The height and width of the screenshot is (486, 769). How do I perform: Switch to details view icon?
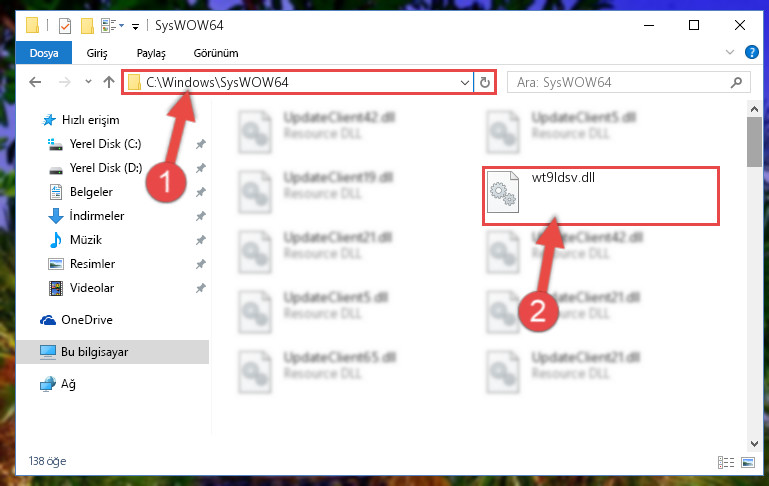coord(726,462)
